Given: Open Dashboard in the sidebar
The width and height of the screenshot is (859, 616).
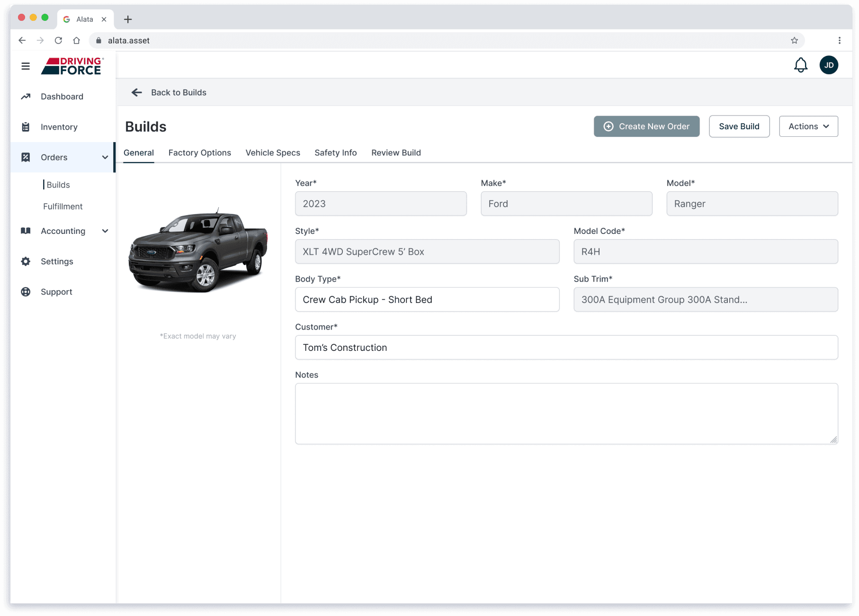Looking at the screenshot, I should 62,97.
